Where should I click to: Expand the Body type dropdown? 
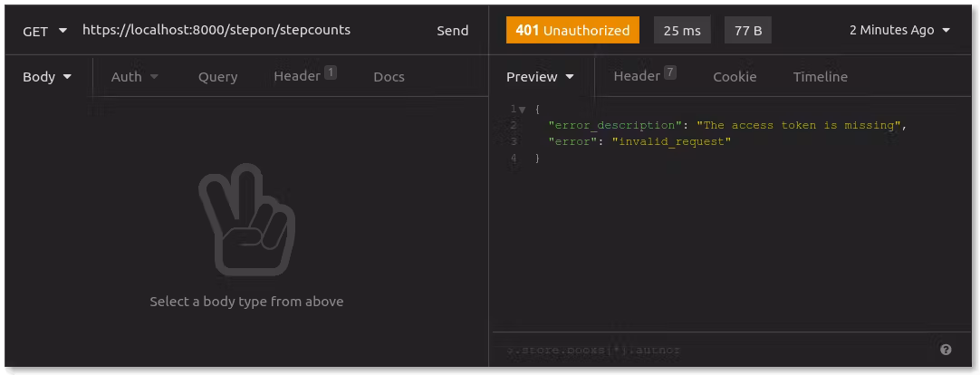47,77
